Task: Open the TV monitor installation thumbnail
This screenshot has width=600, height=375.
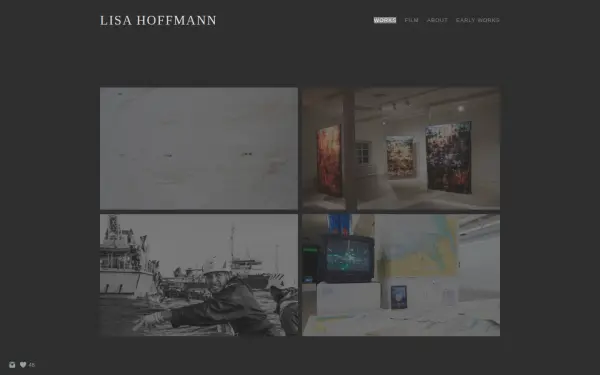Action: click(x=401, y=275)
